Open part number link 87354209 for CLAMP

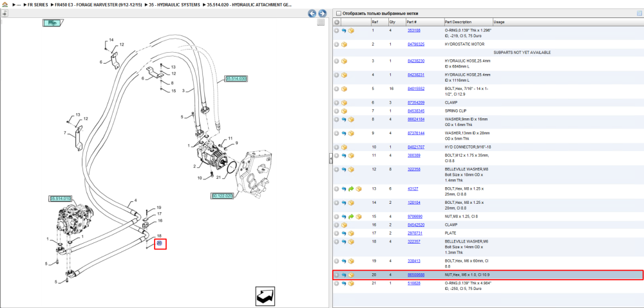[415, 102]
